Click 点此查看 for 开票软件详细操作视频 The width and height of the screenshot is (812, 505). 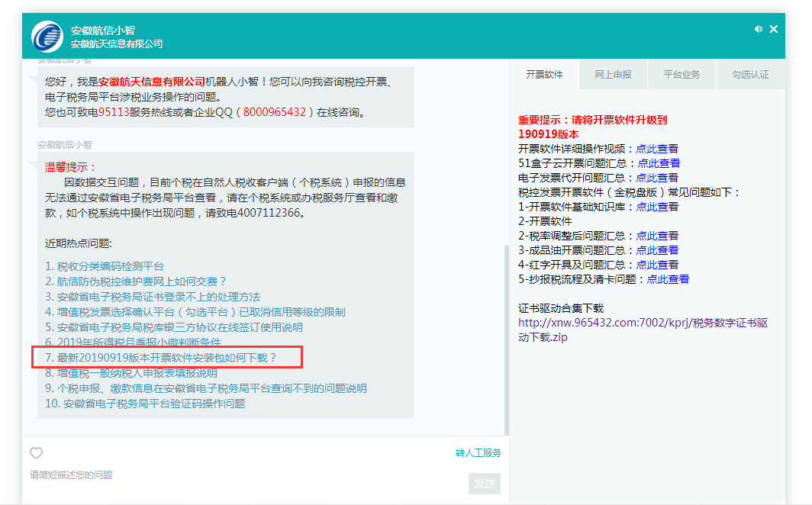coord(656,149)
